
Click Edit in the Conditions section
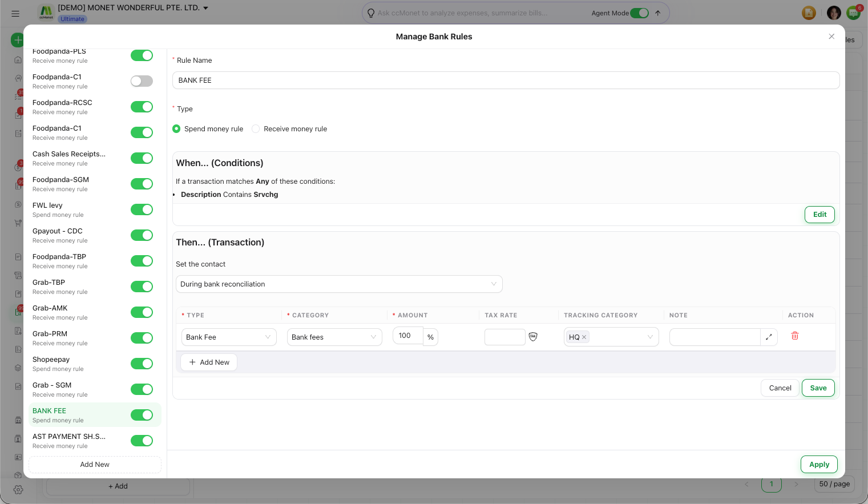819,215
